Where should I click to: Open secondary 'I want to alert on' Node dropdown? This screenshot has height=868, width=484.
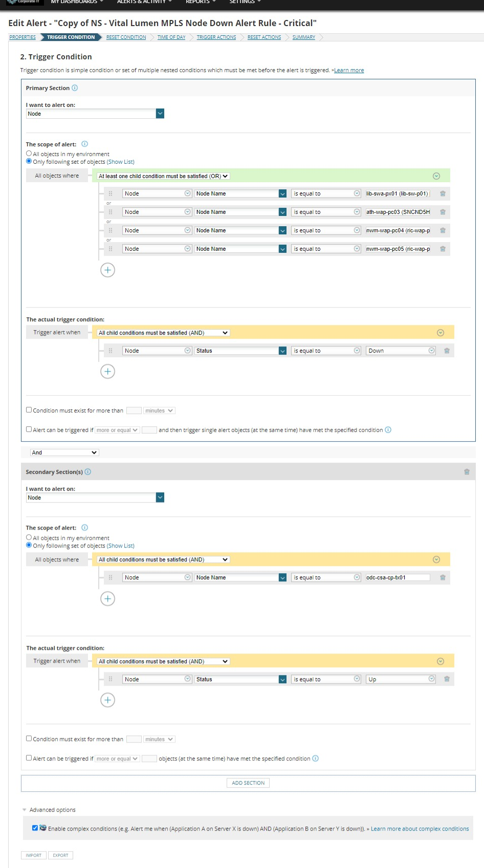coord(95,497)
